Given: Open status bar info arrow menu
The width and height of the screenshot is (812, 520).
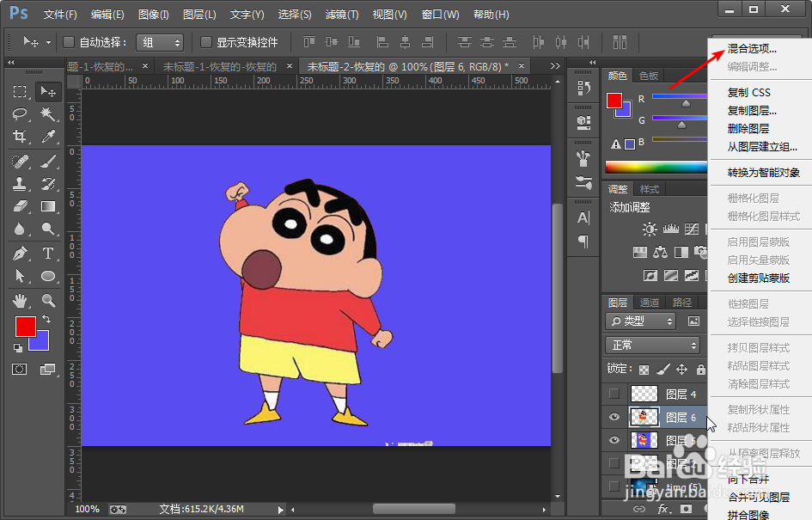Looking at the screenshot, I should pyautogui.click(x=281, y=510).
